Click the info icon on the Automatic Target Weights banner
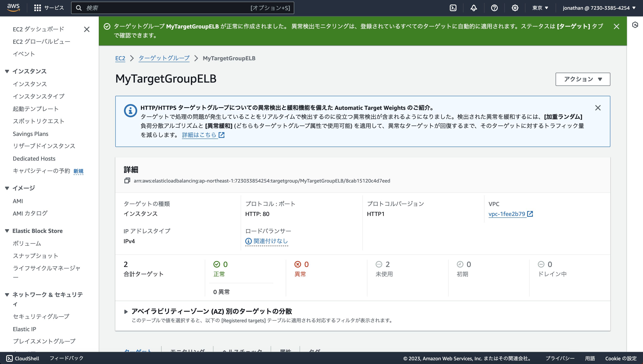This screenshot has width=643, height=364. click(130, 110)
